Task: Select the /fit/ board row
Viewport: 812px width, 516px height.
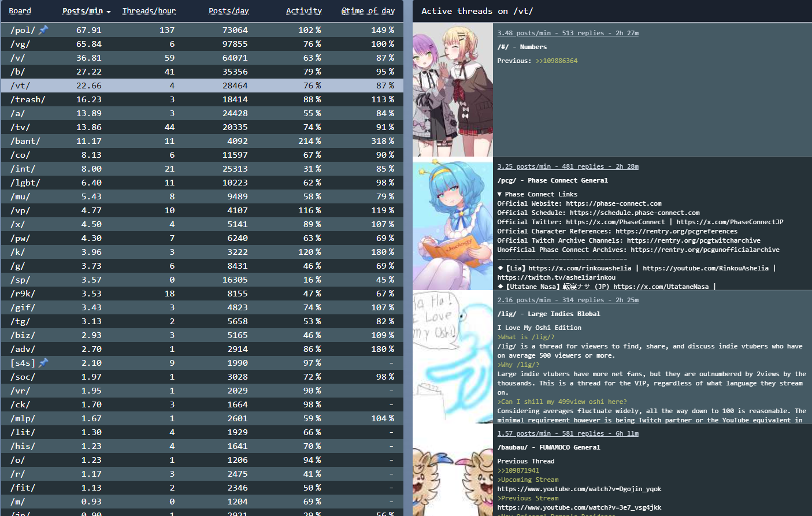Action: 202,488
